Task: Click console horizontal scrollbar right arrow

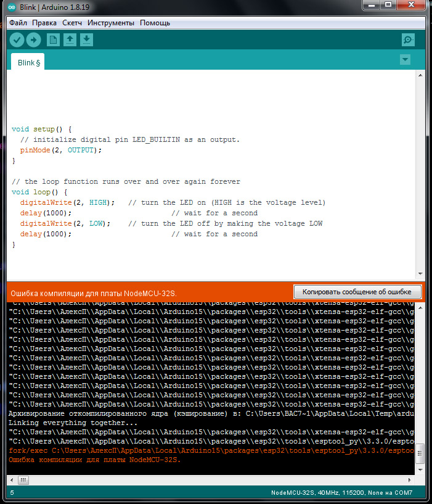Action: (x=410, y=480)
